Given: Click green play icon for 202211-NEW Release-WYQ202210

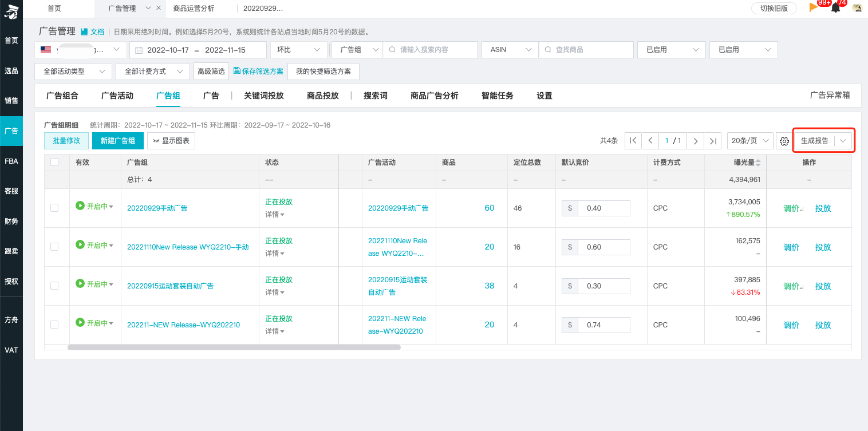Looking at the screenshot, I should 80,322.
